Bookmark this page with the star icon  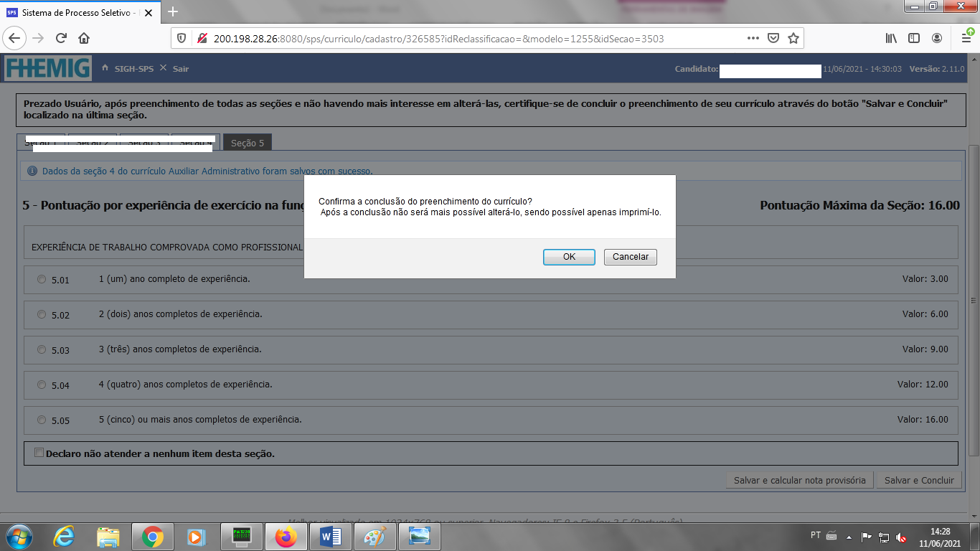pos(793,38)
